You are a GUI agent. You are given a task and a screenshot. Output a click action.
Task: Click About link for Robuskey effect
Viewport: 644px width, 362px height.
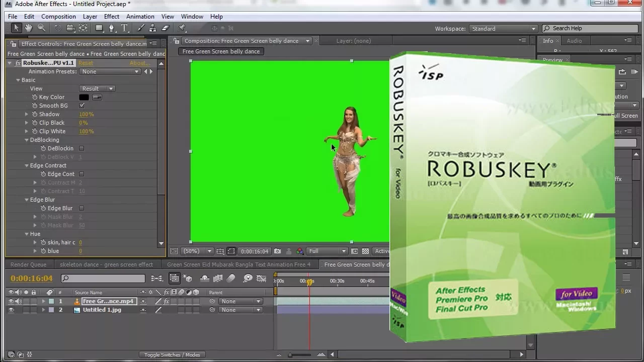coord(140,63)
